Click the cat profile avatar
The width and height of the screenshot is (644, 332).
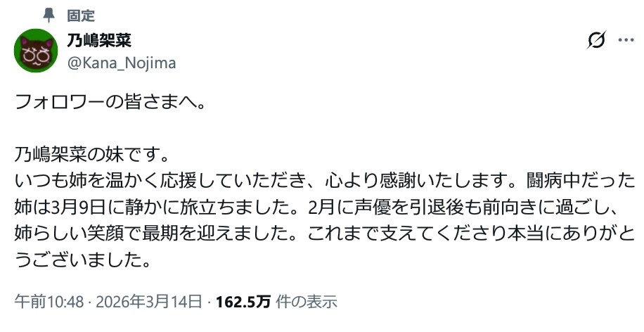point(36,51)
